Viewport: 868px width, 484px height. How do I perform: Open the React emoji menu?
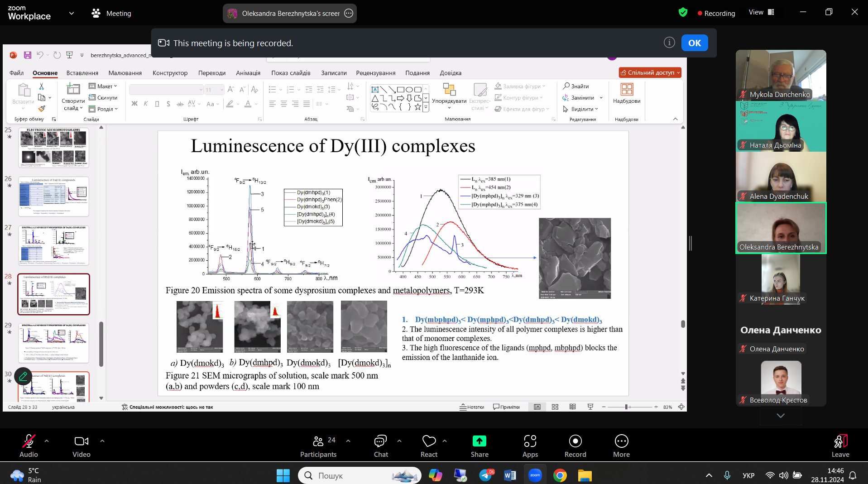(x=428, y=441)
